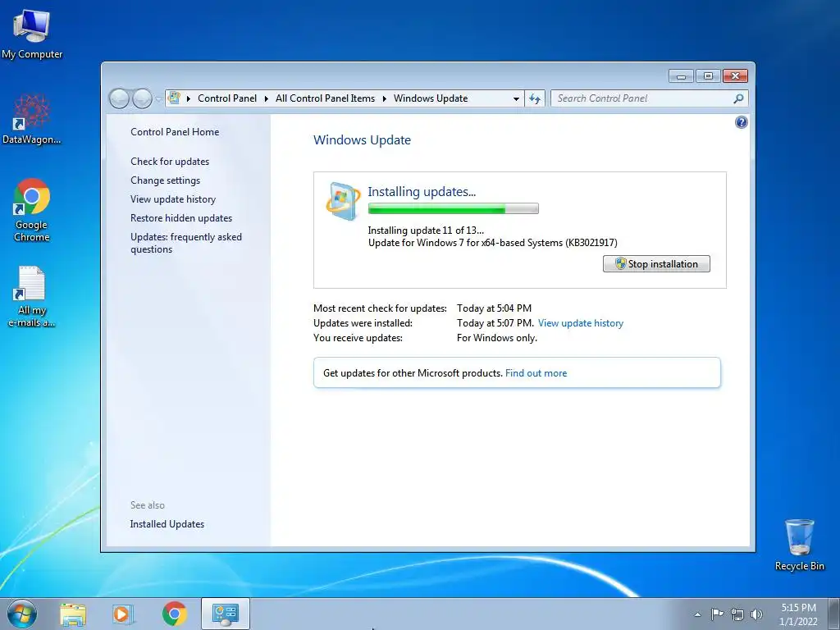Go forward with the Forward arrow button

pyautogui.click(x=142, y=98)
